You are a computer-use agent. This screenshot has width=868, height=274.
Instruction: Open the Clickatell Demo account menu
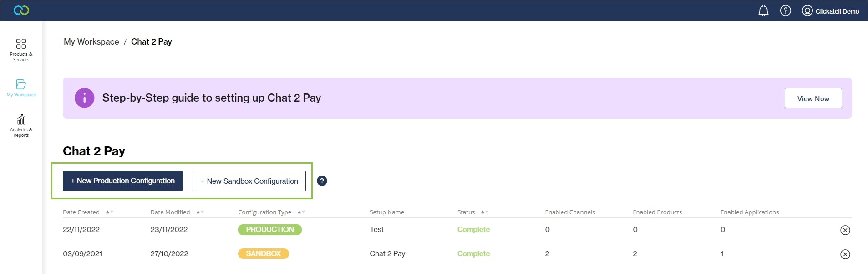click(831, 11)
